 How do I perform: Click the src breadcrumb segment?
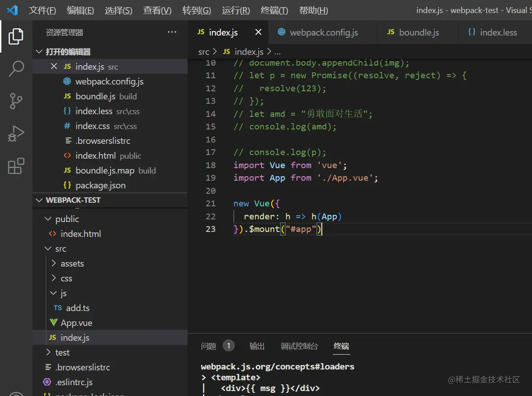(x=203, y=52)
